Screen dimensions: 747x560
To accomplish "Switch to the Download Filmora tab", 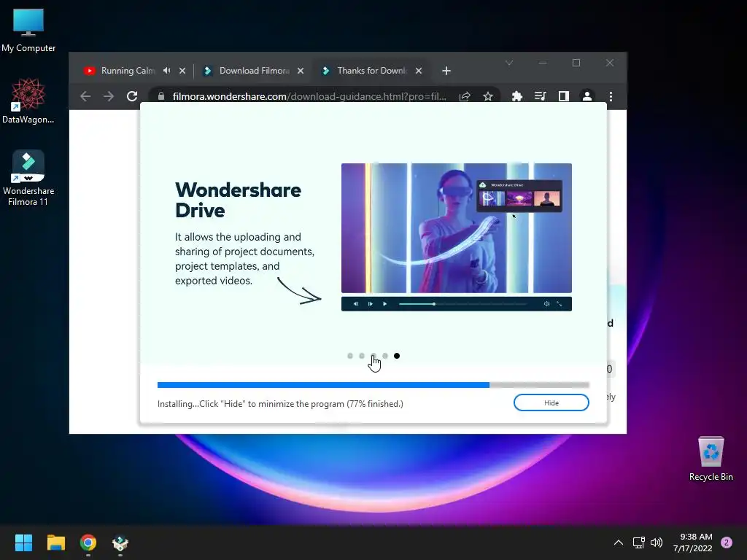I will (254, 71).
